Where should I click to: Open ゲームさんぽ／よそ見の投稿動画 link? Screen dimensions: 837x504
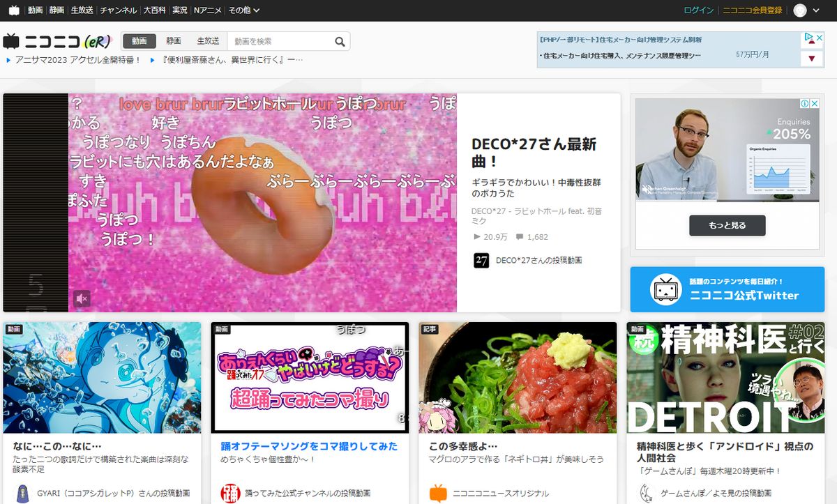[716, 494]
